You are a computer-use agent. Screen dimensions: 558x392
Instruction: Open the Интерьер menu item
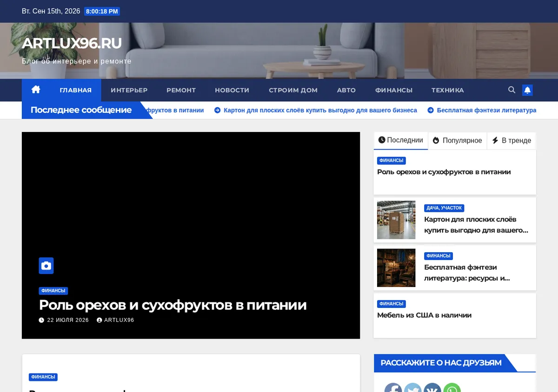[129, 90]
